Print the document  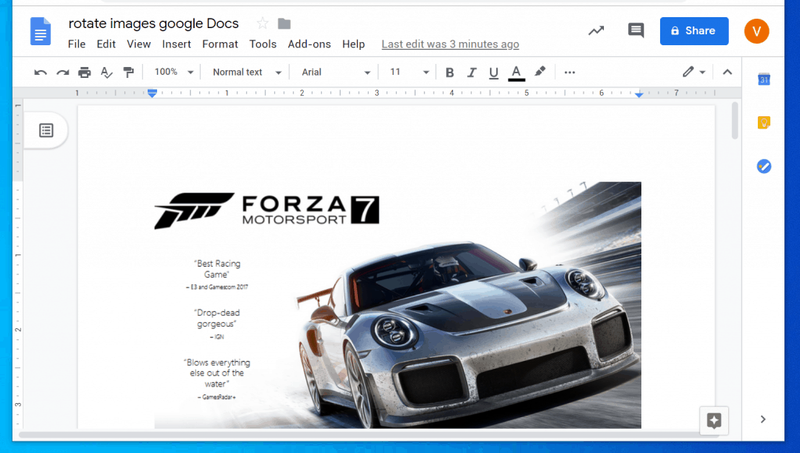coord(85,72)
